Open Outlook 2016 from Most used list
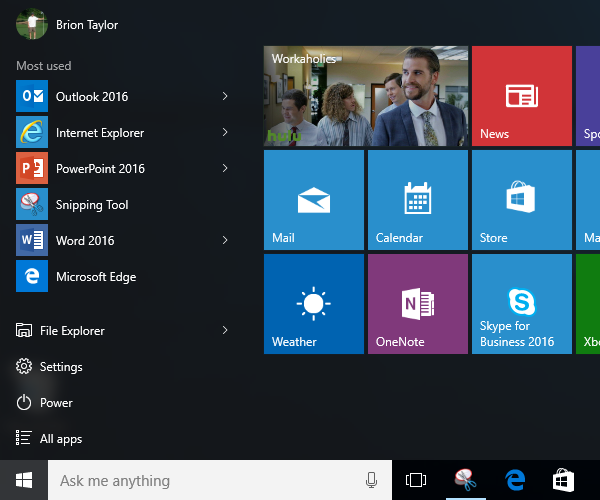The width and height of the screenshot is (600, 500). pyautogui.click(x=122, y=96)
